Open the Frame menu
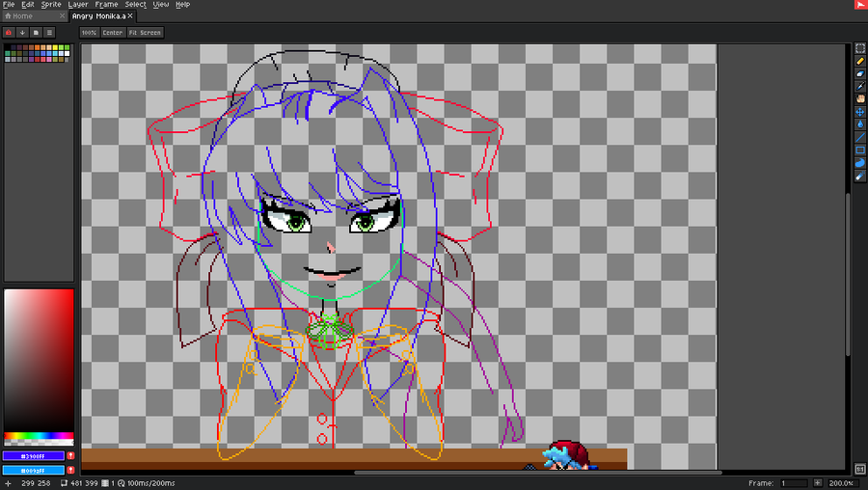 (106, 5)
